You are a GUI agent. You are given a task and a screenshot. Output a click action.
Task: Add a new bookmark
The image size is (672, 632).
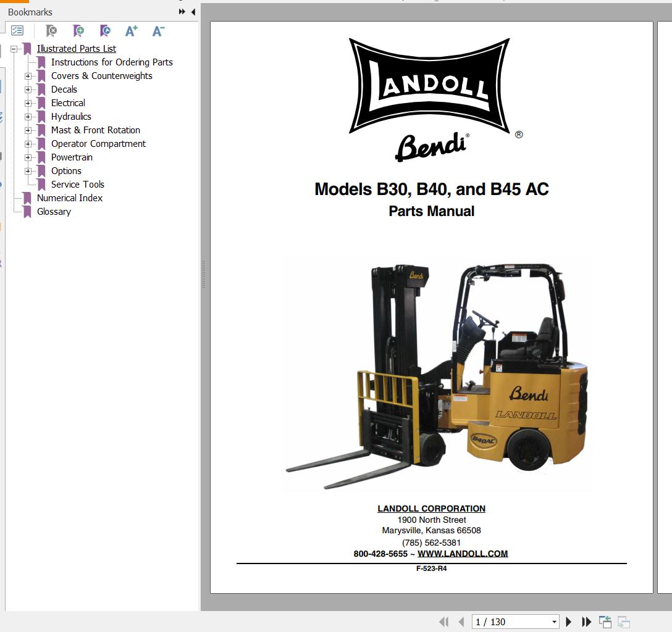78,30
